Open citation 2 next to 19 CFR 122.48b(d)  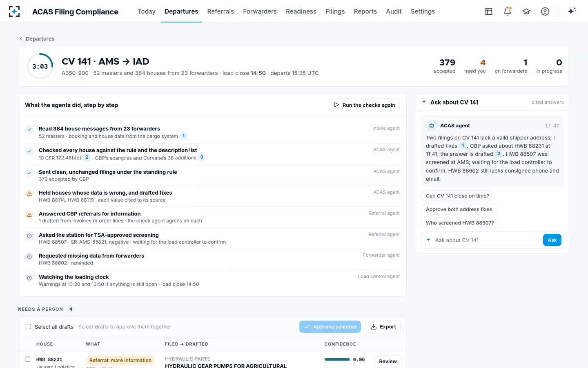pos(87,157)
